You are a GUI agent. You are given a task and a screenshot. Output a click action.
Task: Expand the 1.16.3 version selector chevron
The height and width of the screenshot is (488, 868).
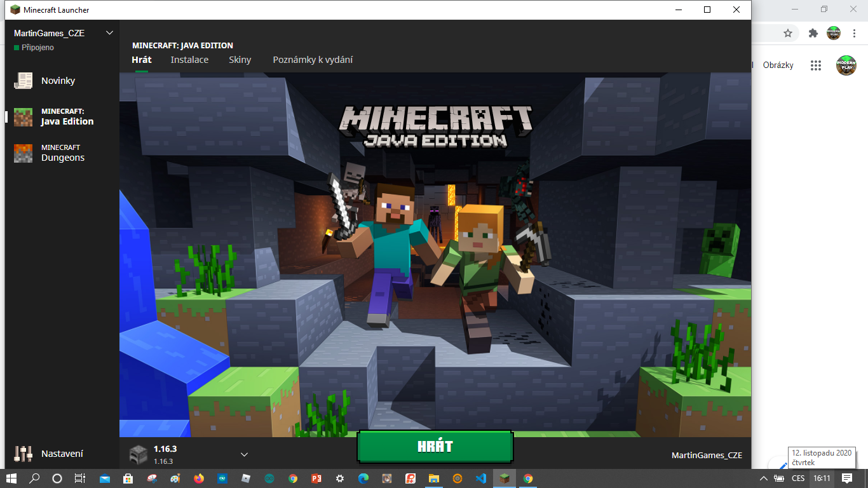pos(244,454)
